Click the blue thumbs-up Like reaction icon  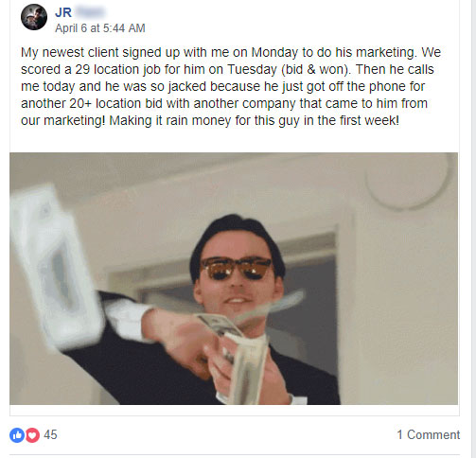17,435
